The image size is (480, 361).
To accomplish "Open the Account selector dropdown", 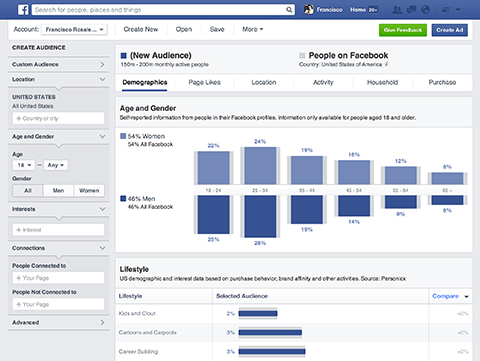I will pyautogui.click(x=74, y=30).
